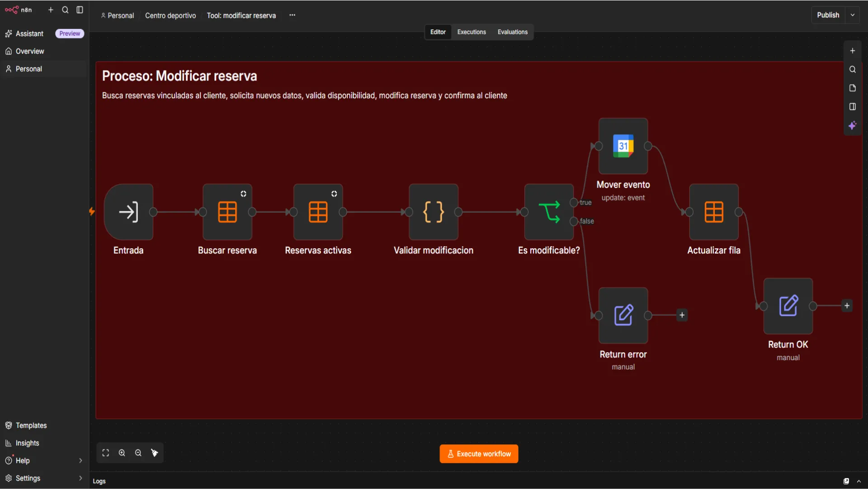
Task: Switch to the Evaluations tab
Action: (x=513, y=32)
